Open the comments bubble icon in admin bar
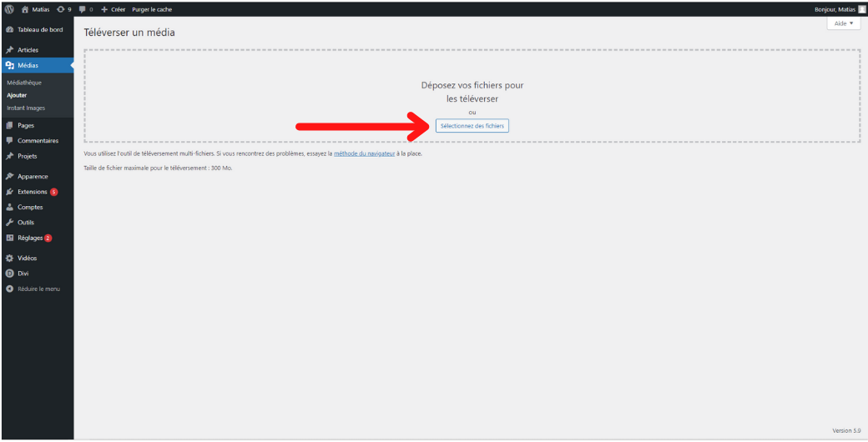868x442 pixels. [x=82, y=9]
